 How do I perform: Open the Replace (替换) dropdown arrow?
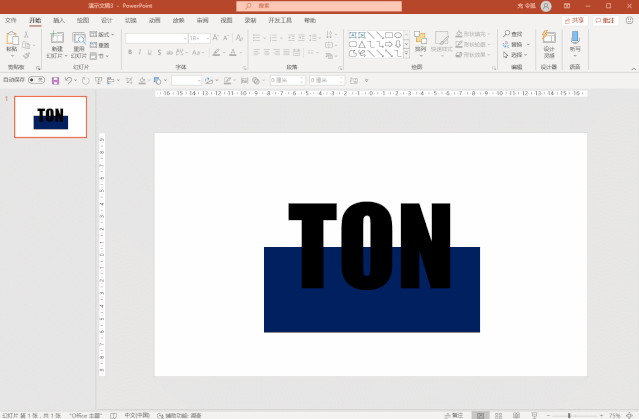528,44
